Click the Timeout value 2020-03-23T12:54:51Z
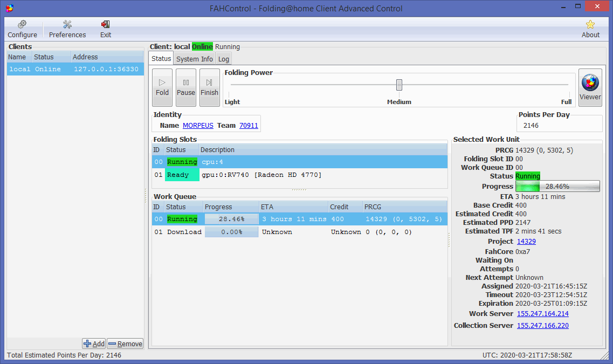613x364 pixels. 551,295
